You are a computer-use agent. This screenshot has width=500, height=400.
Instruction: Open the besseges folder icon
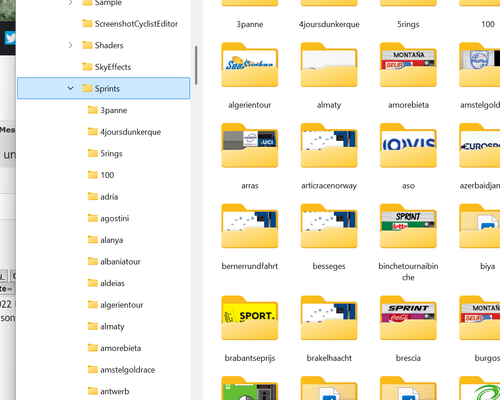point(329,226)
